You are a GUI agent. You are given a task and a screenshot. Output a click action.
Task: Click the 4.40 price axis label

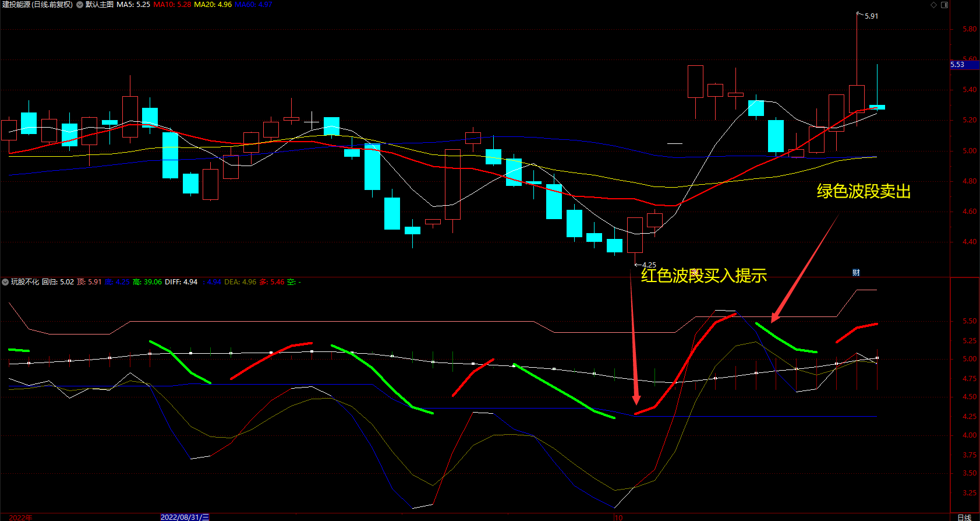(x=970, y=242)
